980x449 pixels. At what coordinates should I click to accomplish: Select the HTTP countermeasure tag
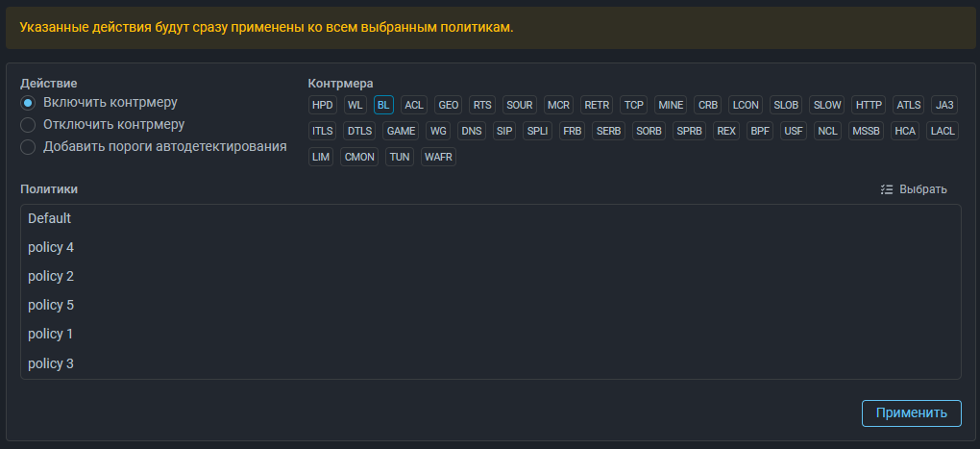pos(869,105)
